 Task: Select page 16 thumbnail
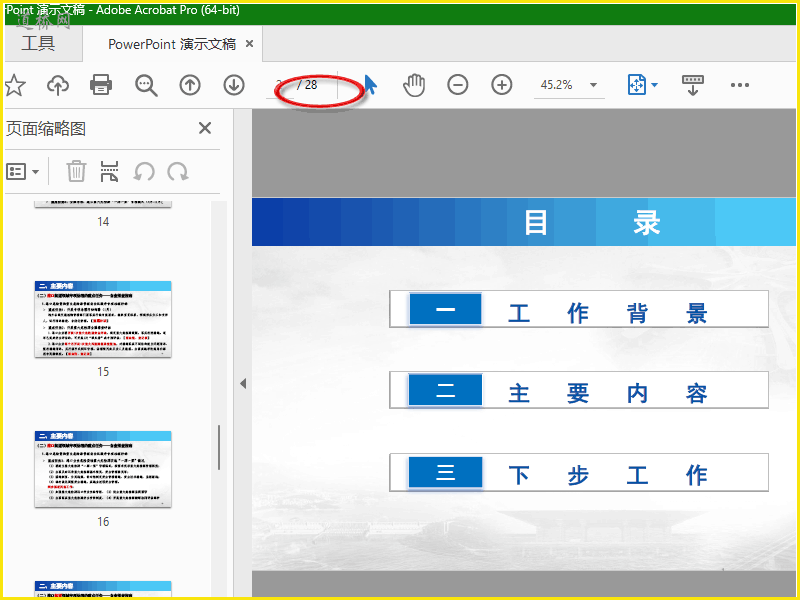click(x=103, y=469)
